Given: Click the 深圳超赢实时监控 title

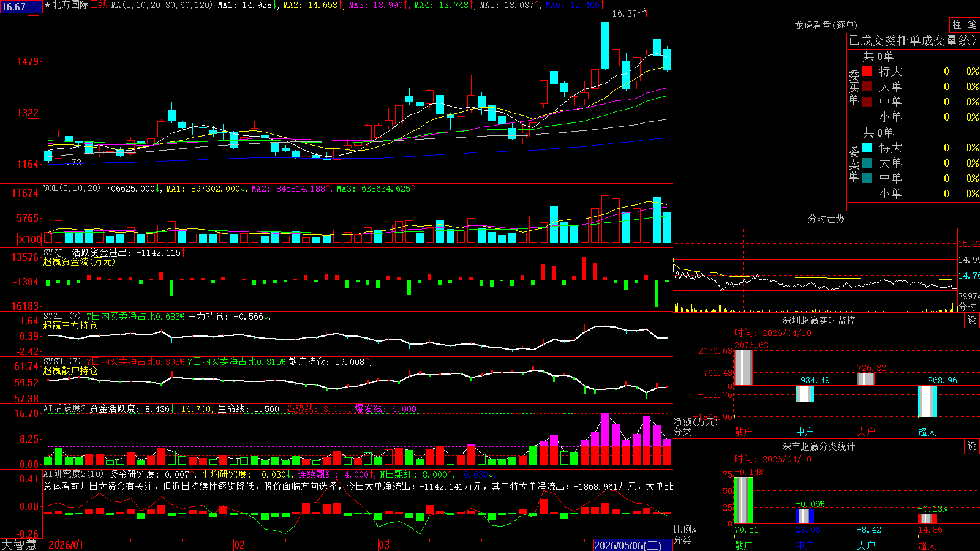Looking at the screenshot, I should click(x=819, y=320).
